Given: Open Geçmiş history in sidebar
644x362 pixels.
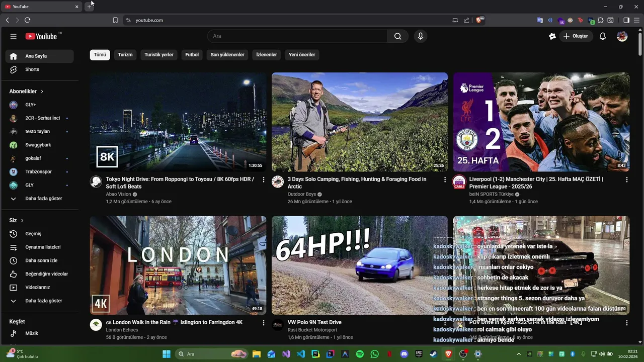Looking at the screenshot, I should [40, 234].
